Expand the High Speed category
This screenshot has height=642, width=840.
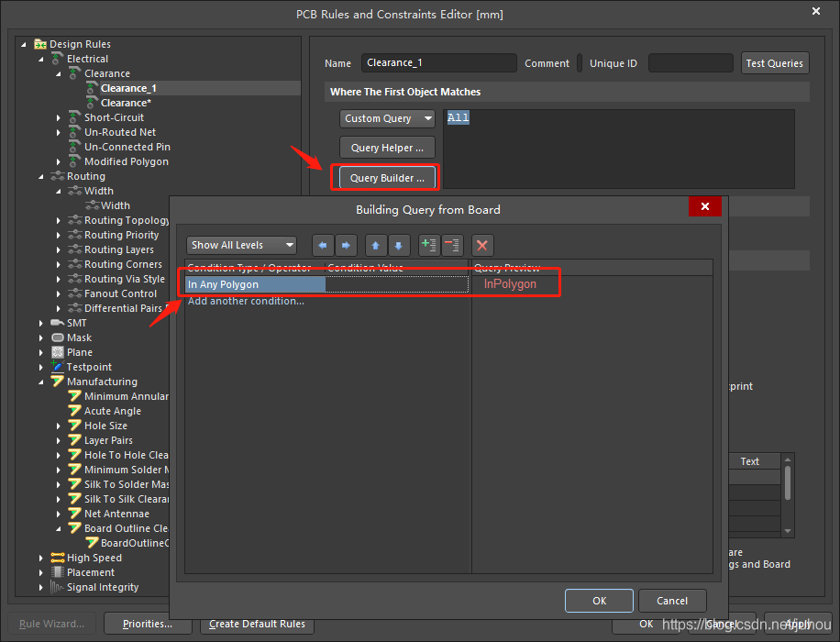click(x=41, y=558)
